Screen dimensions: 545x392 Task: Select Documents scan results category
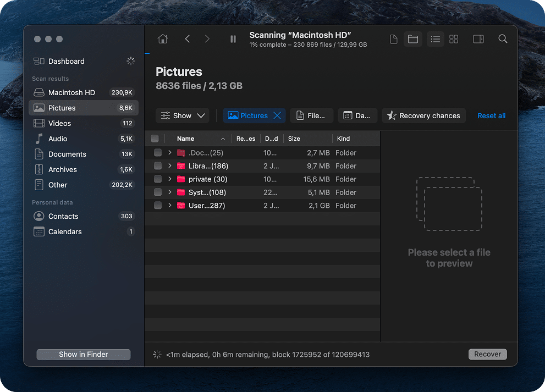pos(67,154)
